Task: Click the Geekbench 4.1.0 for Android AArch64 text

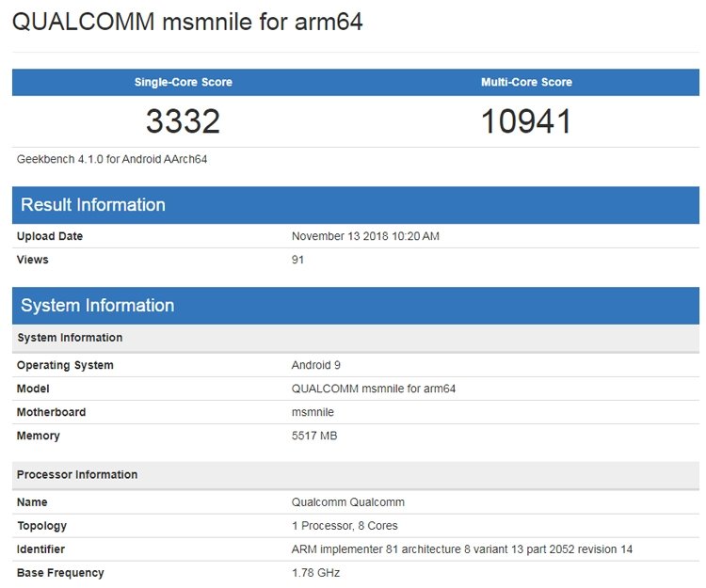Action: pyautogui.click(x=112, y=159)
